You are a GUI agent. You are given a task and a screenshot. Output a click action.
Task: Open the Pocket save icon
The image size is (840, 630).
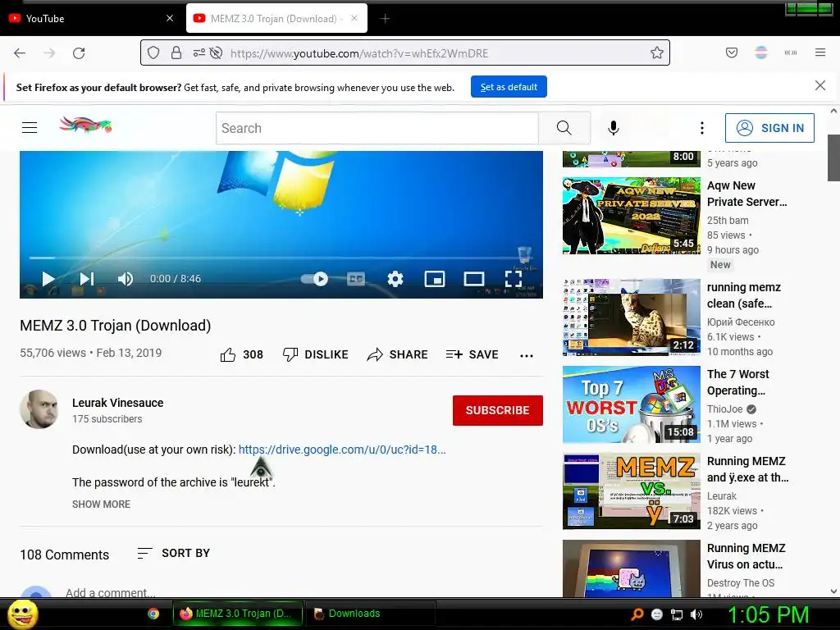(x=732, y=52)
